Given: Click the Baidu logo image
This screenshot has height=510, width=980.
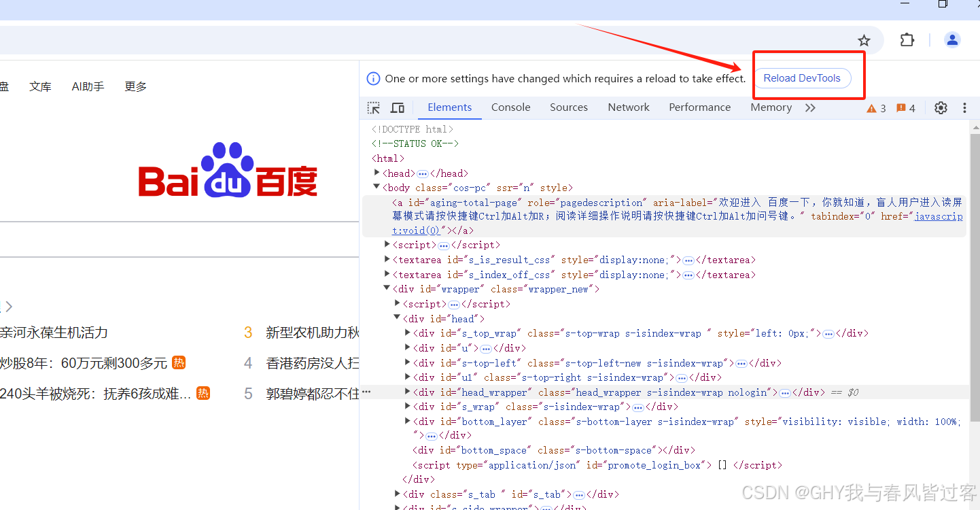Looking at the screenshot, I should click(228, 170).
